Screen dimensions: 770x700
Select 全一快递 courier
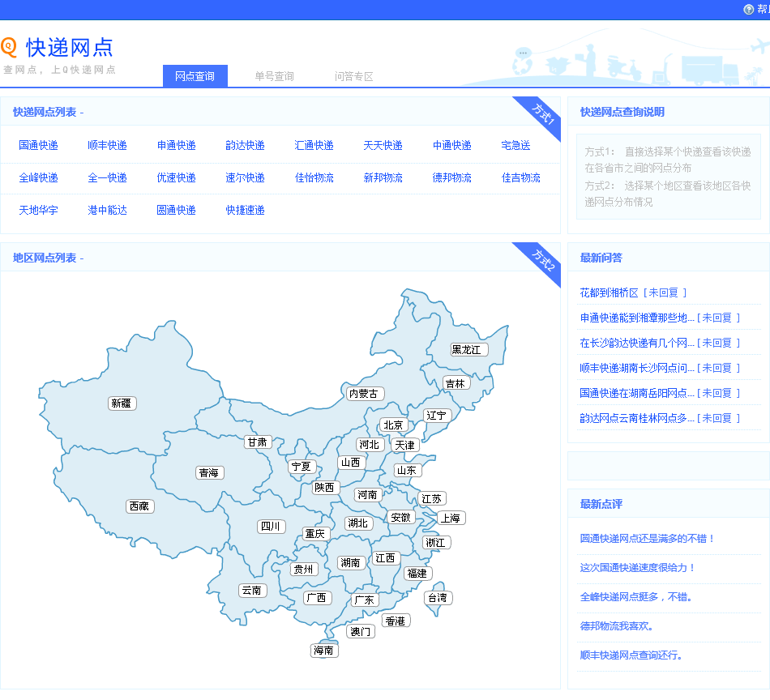click(x=107, y=177)
